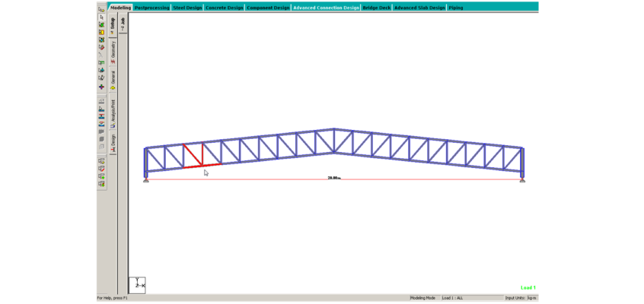Select the Geometry Cursor with red mark
The width and height of the screenshot is (644, 304).
click(x=101, y=47)
